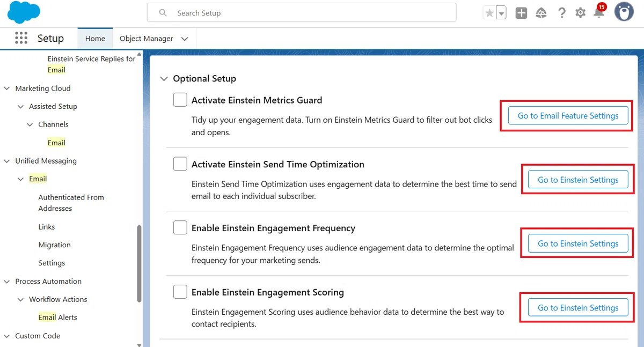Open Email Alerts in sidebar

click(x=57, y=318)
